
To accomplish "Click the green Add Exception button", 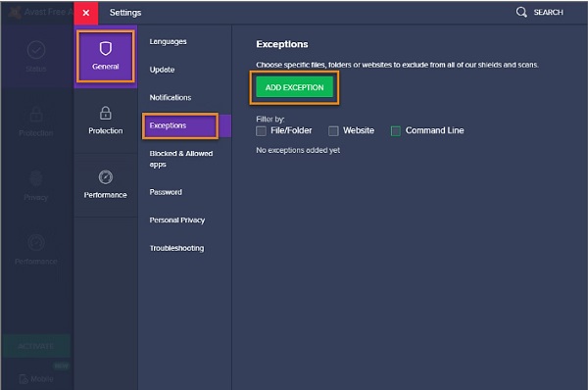I will tap(294, 87).
